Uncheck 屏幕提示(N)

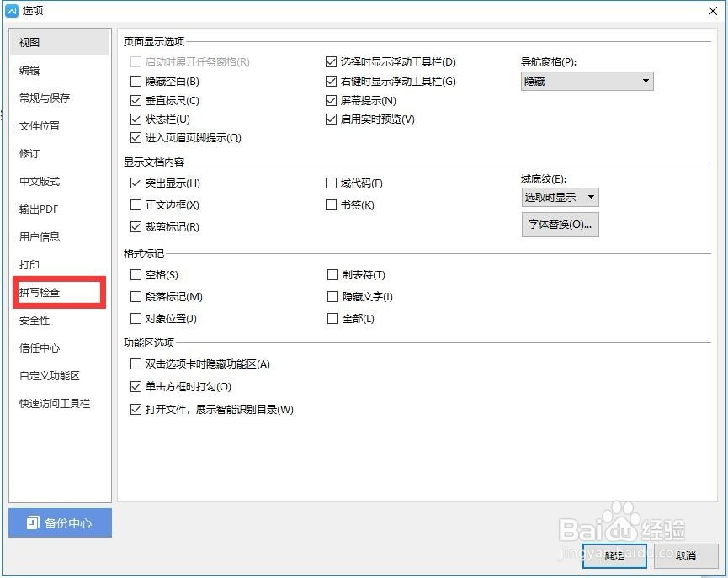(x=331, y=100)
